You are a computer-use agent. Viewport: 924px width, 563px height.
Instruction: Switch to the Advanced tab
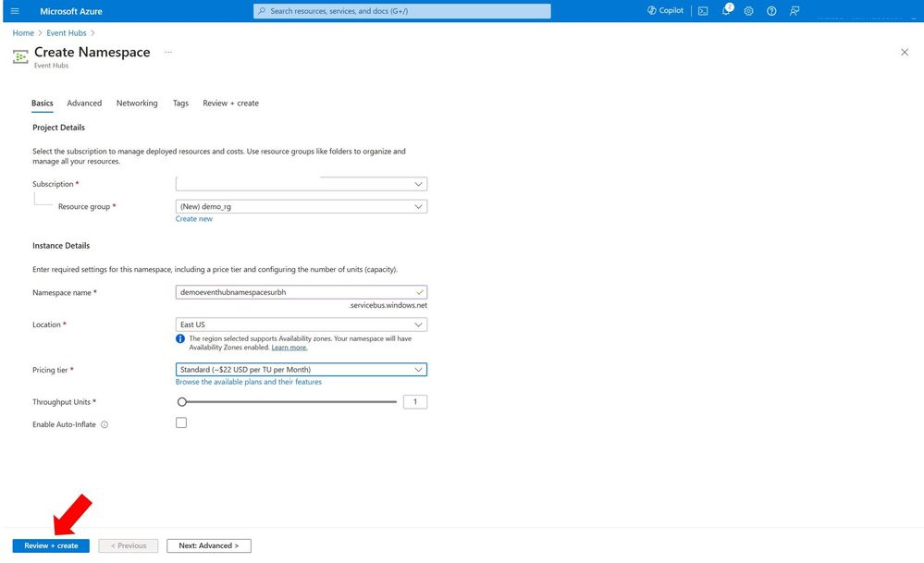84,103
